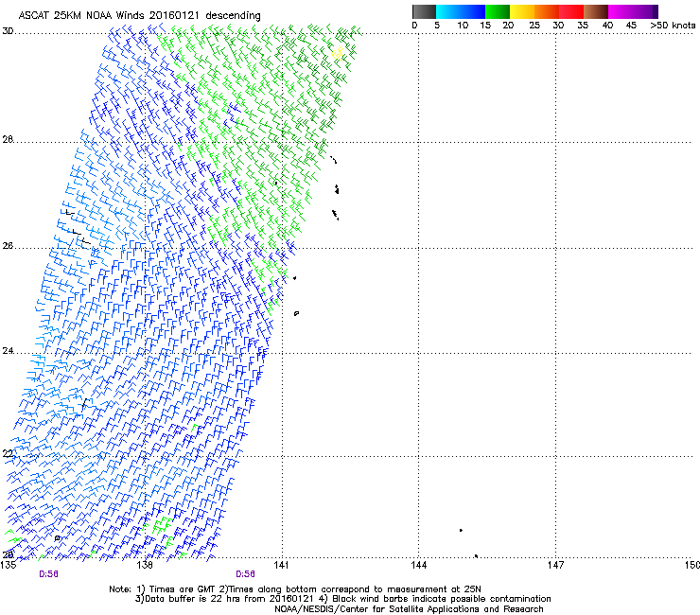
Task: Click the latitude label 22
Action: click(x=8, y=454)
